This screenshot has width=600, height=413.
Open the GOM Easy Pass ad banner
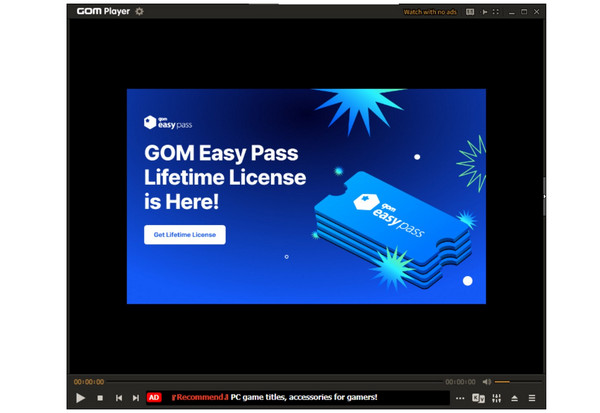click(306, 196)
